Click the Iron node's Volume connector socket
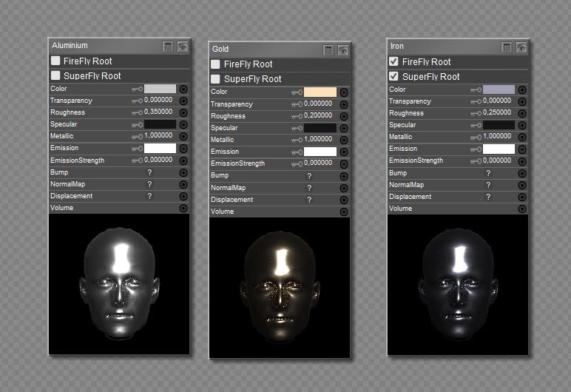The height and width of the screenshot is (392, 571). [522, 209]
